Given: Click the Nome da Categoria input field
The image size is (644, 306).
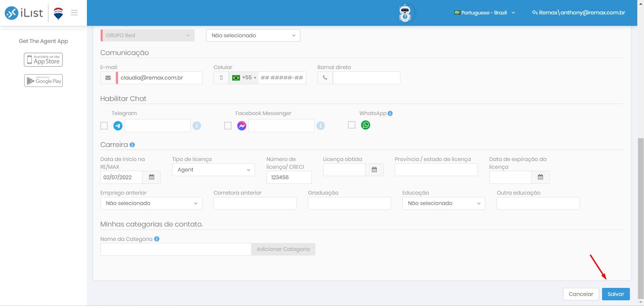Looking at the screenshot, I should 176,249.
